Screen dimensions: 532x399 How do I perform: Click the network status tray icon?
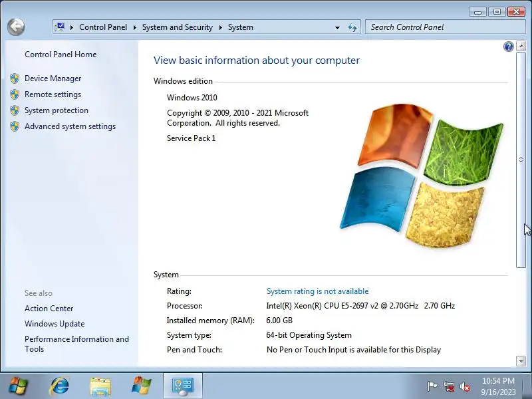448,386
